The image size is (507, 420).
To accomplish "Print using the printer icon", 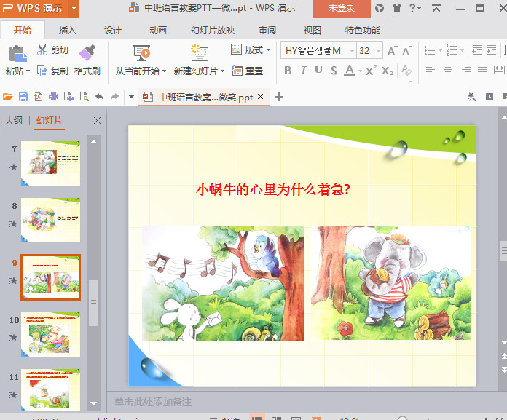I will (53, 97).
